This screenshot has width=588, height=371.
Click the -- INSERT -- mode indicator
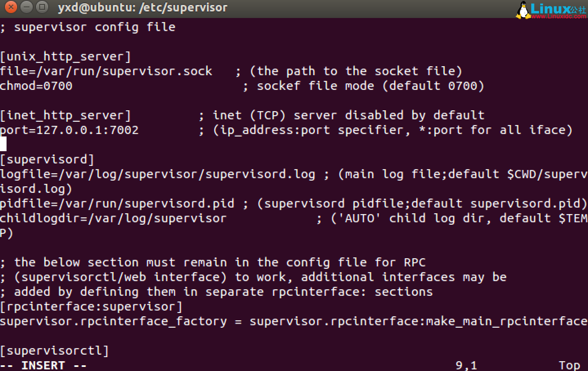tap(43, 365)
